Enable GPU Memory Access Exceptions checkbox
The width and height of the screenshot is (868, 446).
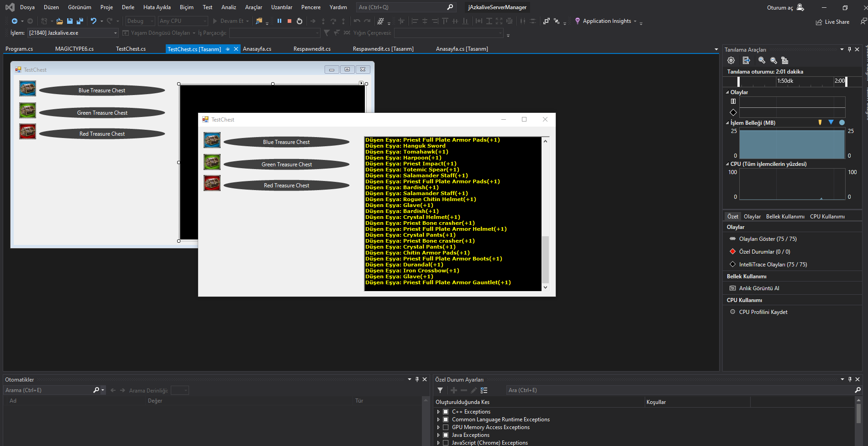[446, 427]
